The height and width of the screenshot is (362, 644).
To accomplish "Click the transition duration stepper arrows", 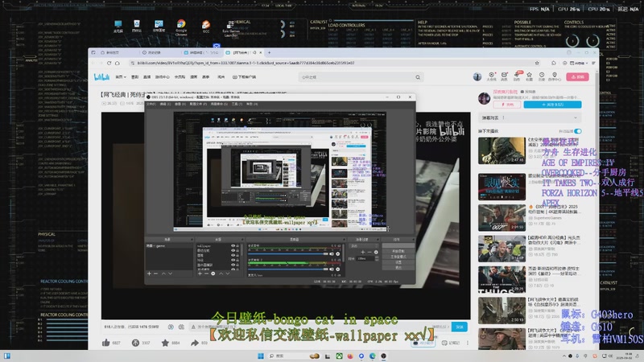I will 376,258.
